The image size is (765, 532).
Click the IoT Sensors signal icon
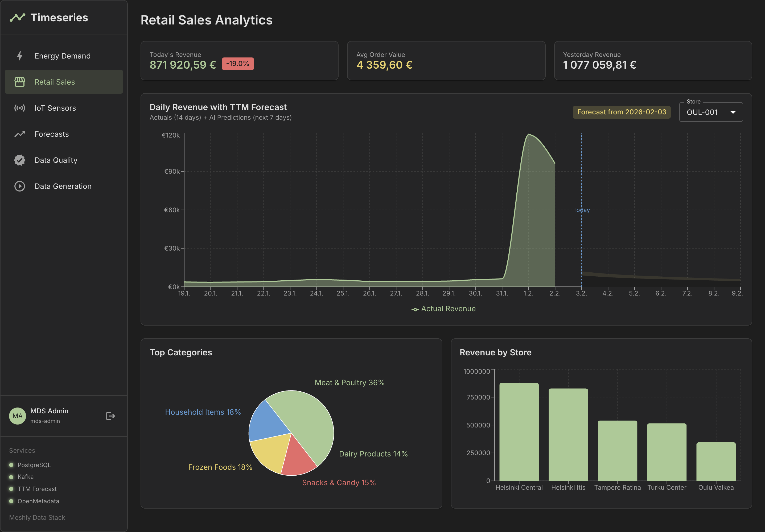(20, 108)
